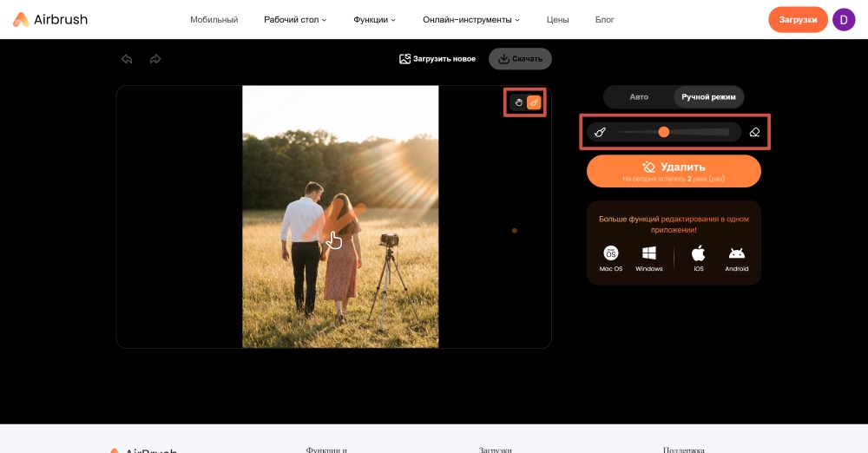Select the hand pan tool
The height and width of the screenshot is (453, 868).
[x=519, y=102]
